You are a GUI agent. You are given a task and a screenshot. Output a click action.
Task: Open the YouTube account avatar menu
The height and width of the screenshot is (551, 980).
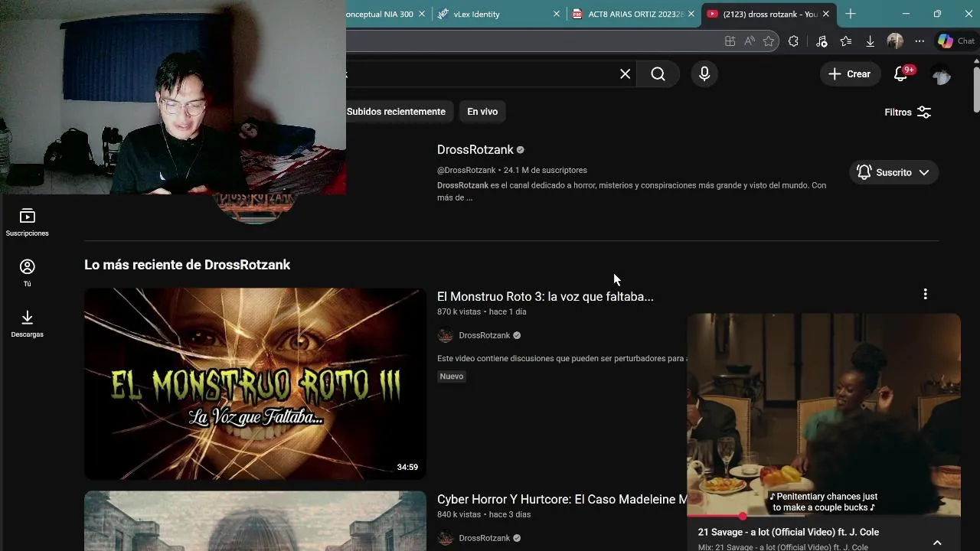[x=941, y=74]
